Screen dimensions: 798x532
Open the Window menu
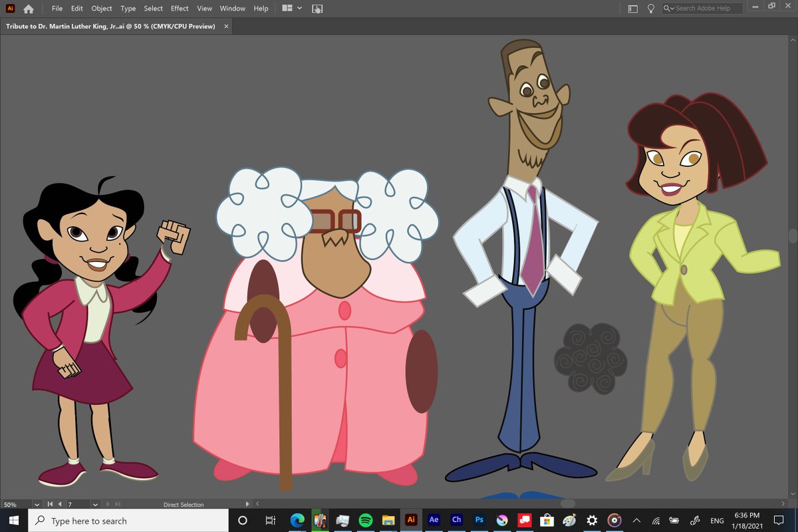pos(233,9)
